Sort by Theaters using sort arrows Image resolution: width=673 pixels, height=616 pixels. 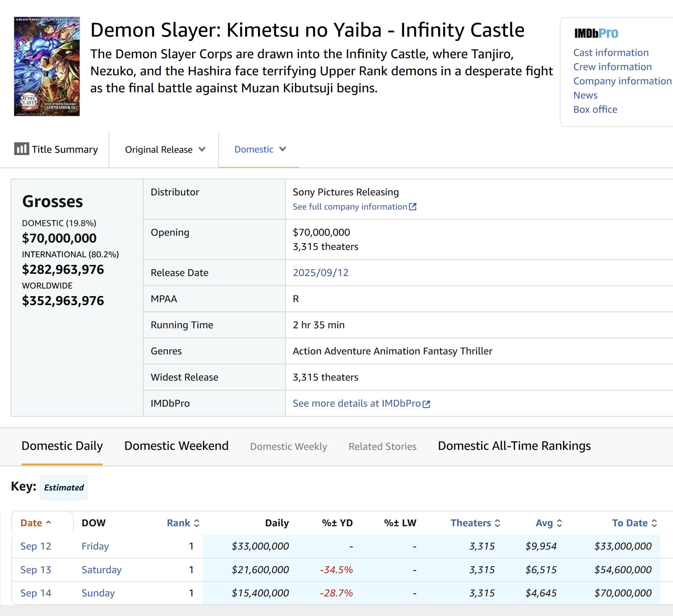[x=497, y=523]
